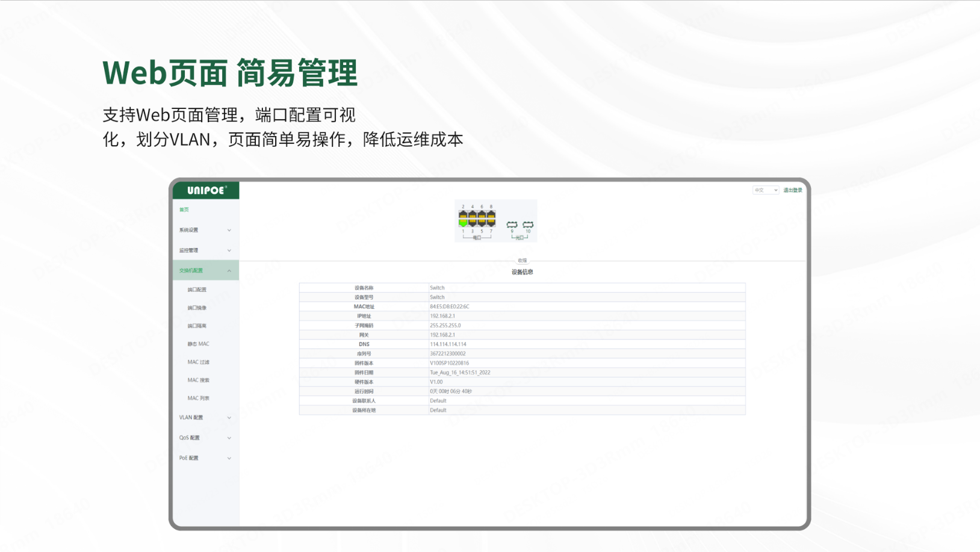
Task: Click the green port 1 icon
Action: tap(463, 223)
